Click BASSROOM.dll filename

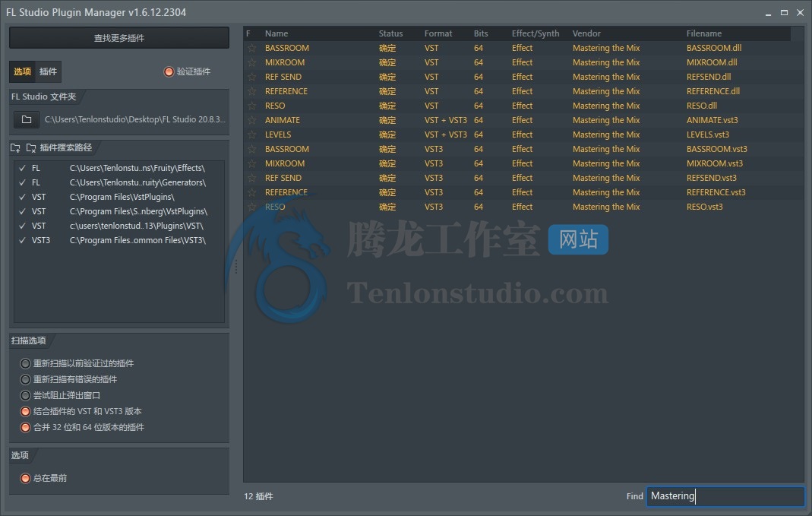[713, 48]
